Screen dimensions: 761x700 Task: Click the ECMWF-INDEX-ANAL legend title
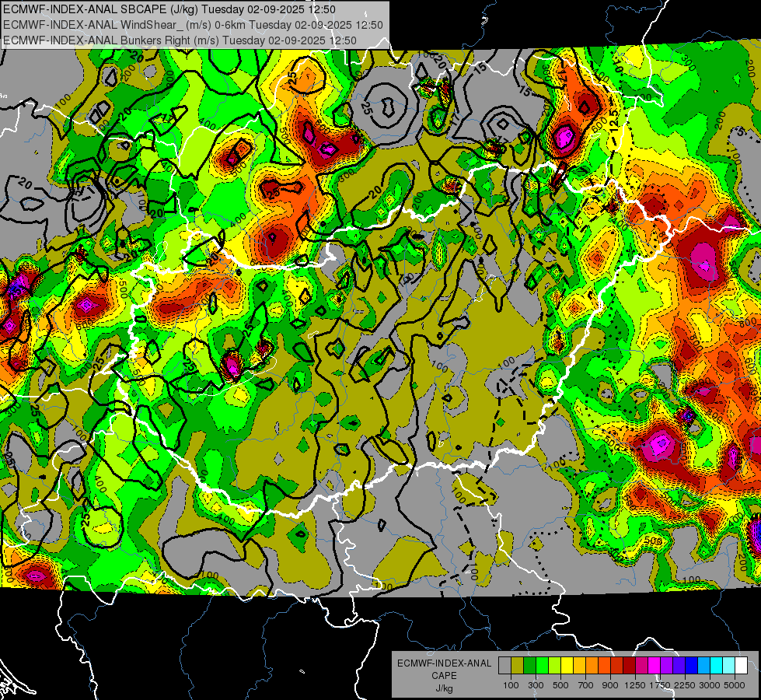(x=444, y=663)
